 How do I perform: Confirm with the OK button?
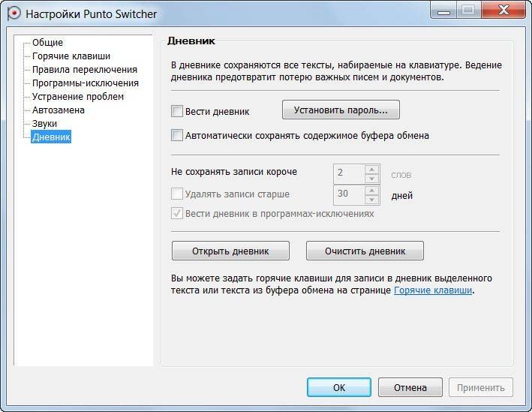(339, 387)
